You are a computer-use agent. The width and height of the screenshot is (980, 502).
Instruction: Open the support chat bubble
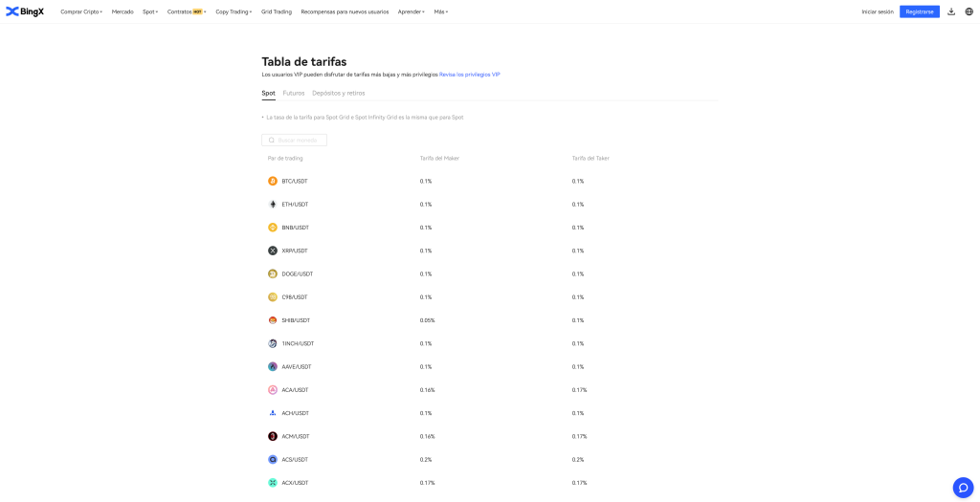click(x=963, y=488)
